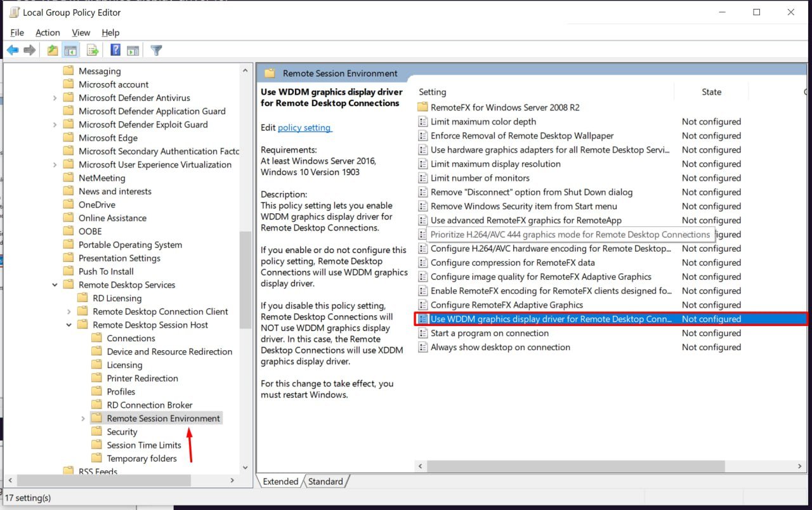Click the Show/Hide Action Pane icon
Viewport: 812px width, 510px height.
click(133, 51)
